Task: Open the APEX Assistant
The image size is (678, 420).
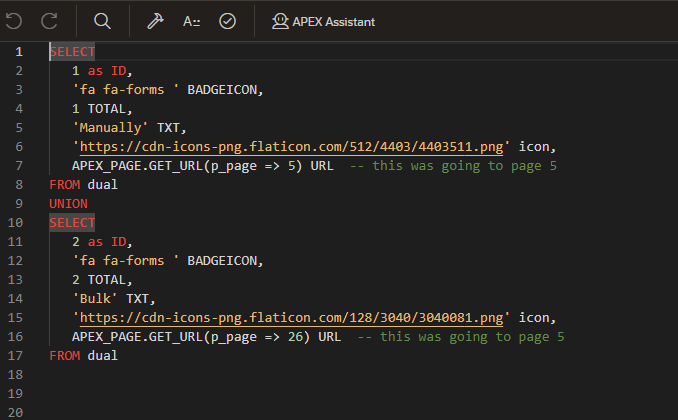Action: 323,20
